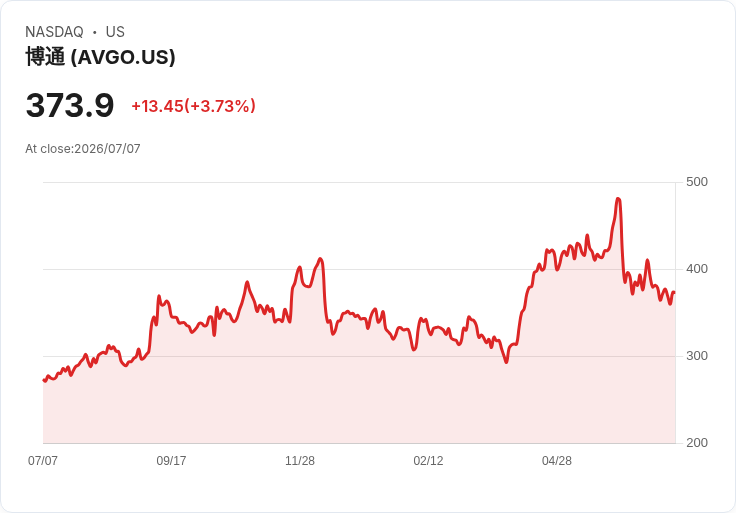The height and width of the screenshot is (513, 736).
Task: Click the chart line's final rightmost point
Action: 674,292
